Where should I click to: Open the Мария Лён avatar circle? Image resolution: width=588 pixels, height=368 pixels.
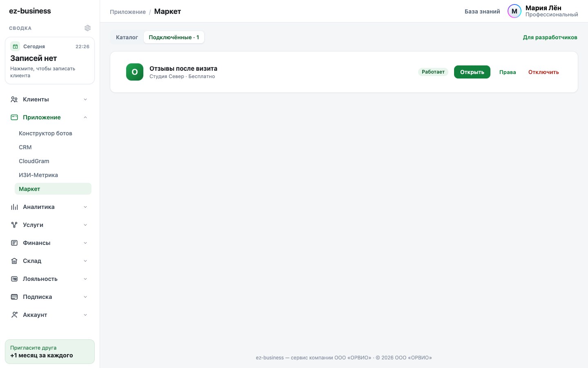(514, 11)
